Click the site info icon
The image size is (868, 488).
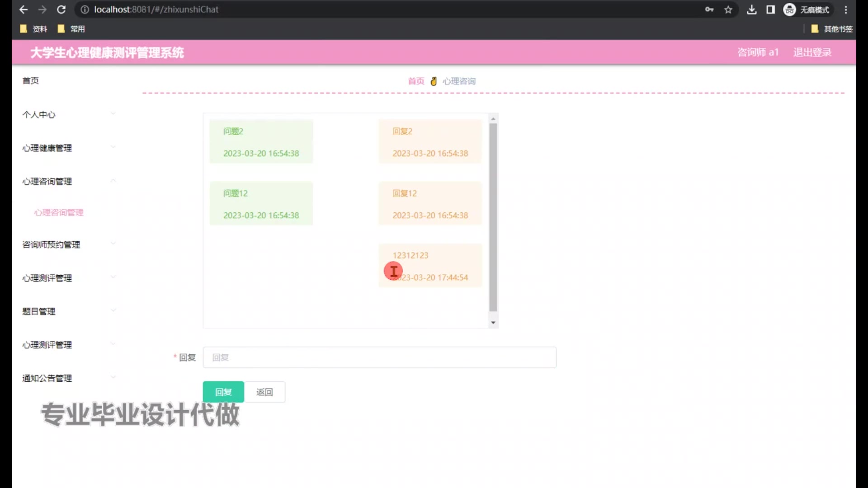pos(85,9)
